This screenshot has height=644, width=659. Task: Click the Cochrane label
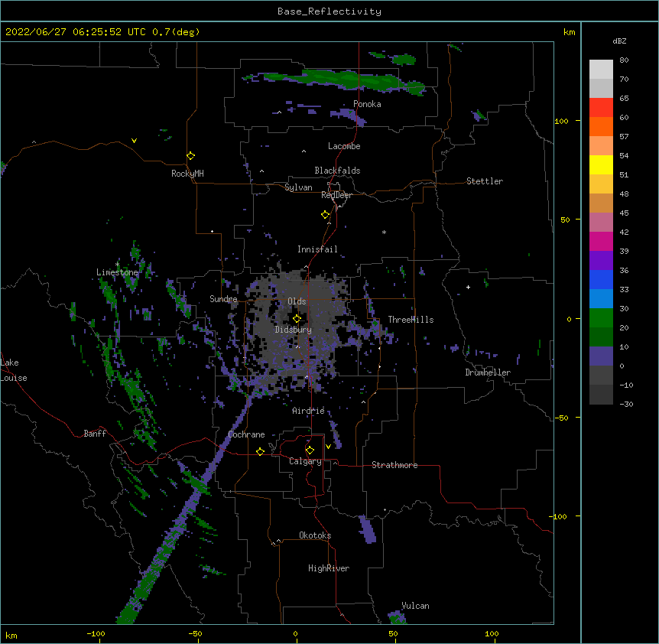[246, 434]
